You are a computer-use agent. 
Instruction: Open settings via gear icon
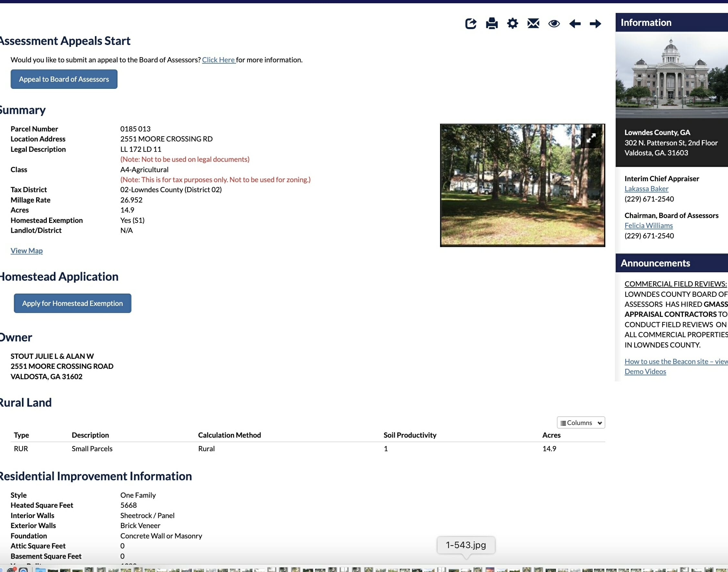(x=512, y=24)
